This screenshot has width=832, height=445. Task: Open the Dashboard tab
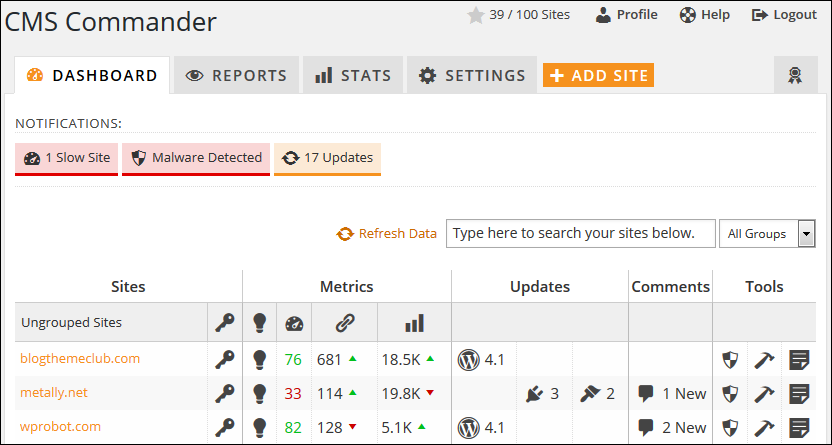[92, 75]
